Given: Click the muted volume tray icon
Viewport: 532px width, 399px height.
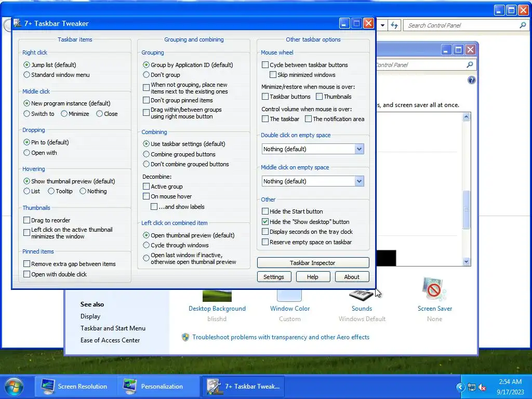Looking at the screenshot, I should (x=482, y=387).
